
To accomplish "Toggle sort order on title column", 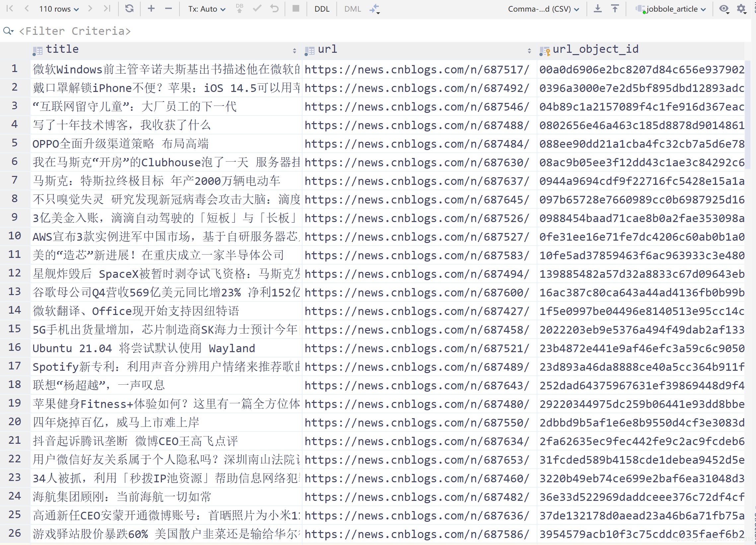I will click(x=294, y=51).
